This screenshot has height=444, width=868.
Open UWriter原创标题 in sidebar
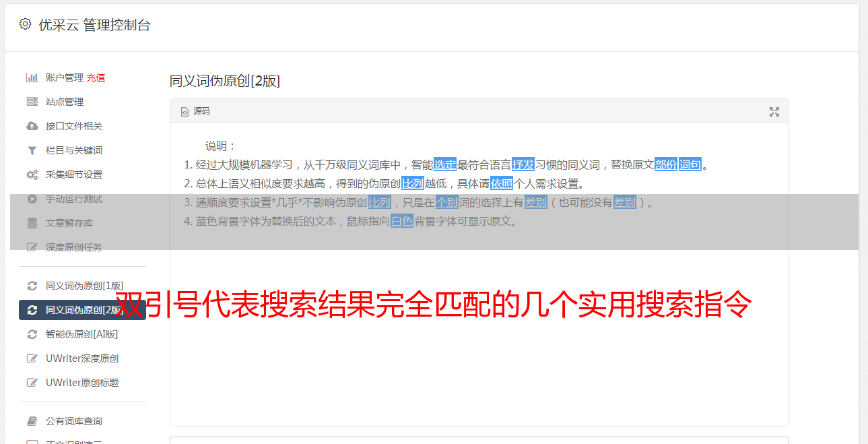tap(82, 383)
